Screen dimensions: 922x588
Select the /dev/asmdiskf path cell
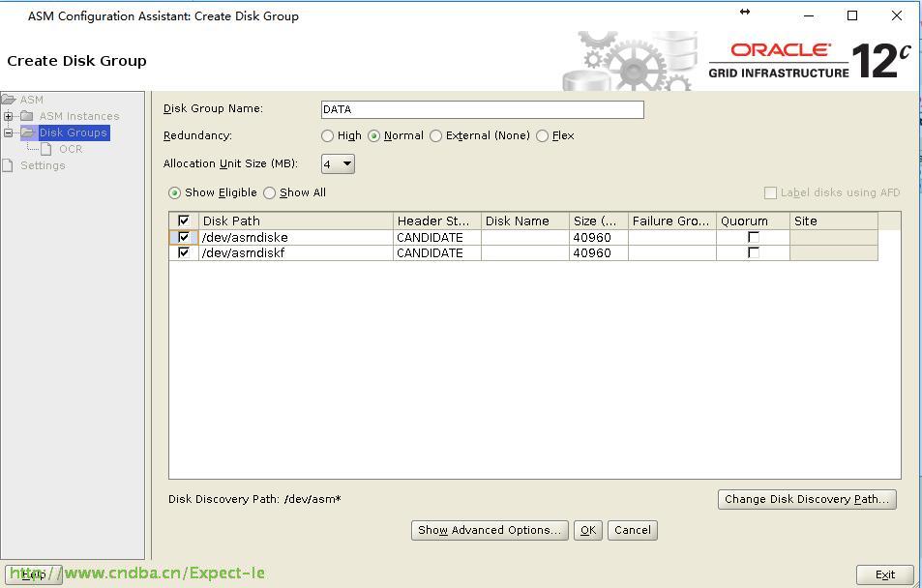296,252
